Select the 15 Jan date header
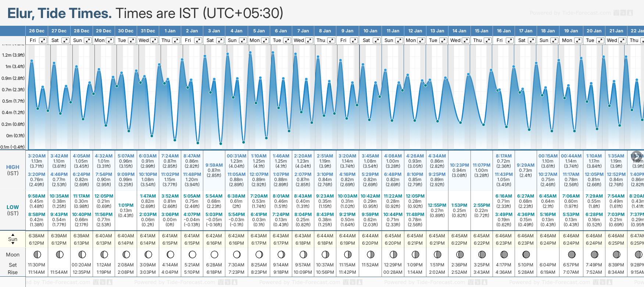Image resolution: width=644 pixels, height=287 pixels. click(482, 31)
